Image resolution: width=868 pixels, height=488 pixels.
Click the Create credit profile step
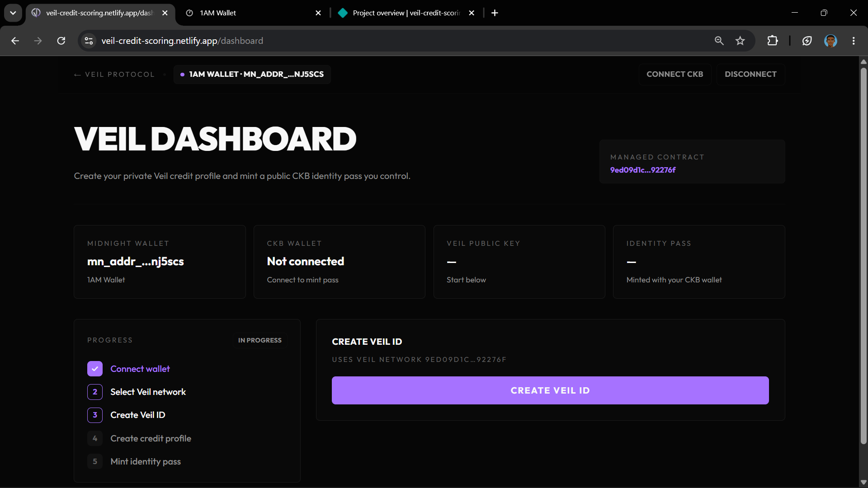[151, 438]
